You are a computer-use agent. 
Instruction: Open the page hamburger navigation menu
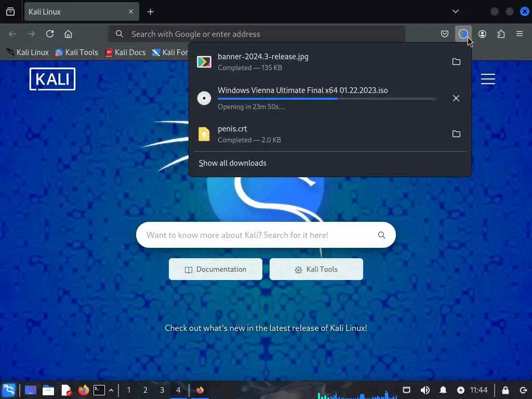pyautogui.click(x=487, y=79)
